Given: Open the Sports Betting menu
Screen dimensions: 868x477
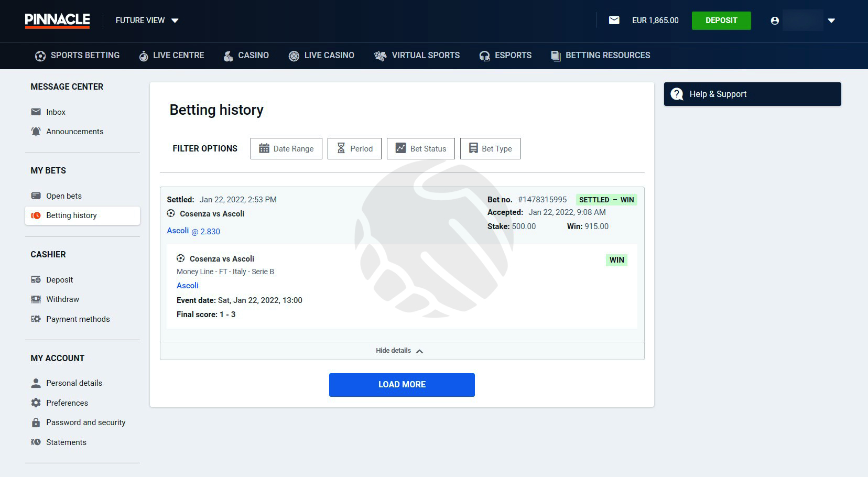Looking at the screenshot, I should coord(77,56).
